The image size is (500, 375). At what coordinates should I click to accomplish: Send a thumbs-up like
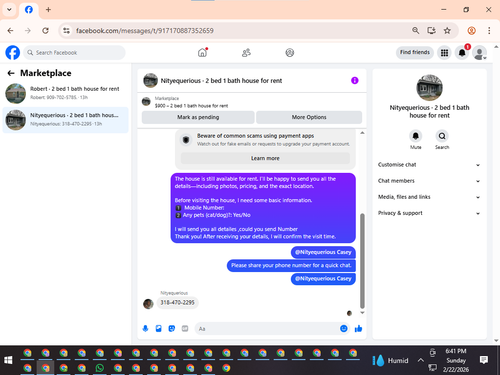coord(358,329)
